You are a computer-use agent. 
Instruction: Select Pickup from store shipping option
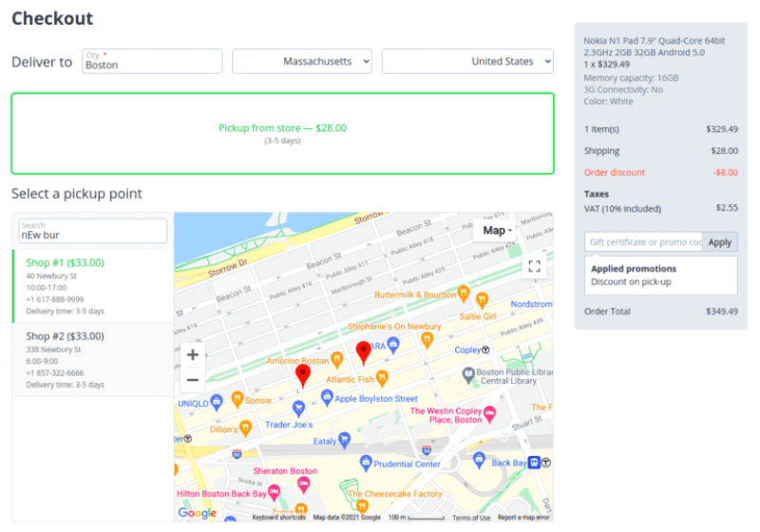(282, 133)
